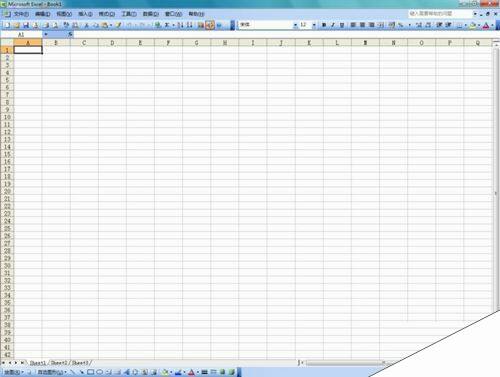
Task: Align cell text to the left
Action: 353,25
